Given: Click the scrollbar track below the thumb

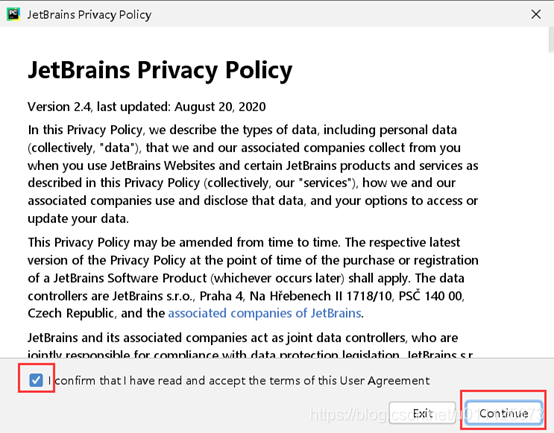Looking at the screenshot, I should click(x=551, y=205).
